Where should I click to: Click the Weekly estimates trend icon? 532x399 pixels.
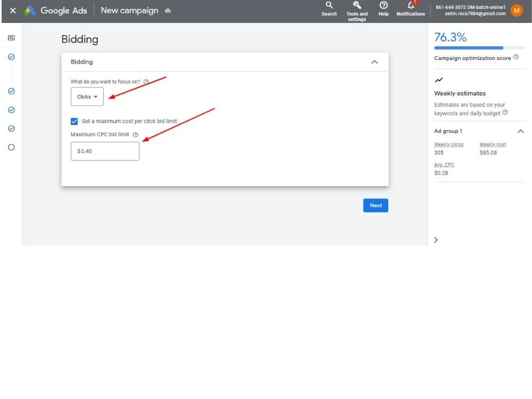tap(439, 80)
